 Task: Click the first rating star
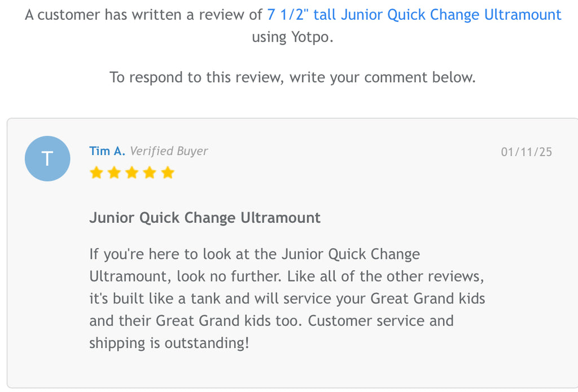97,173
